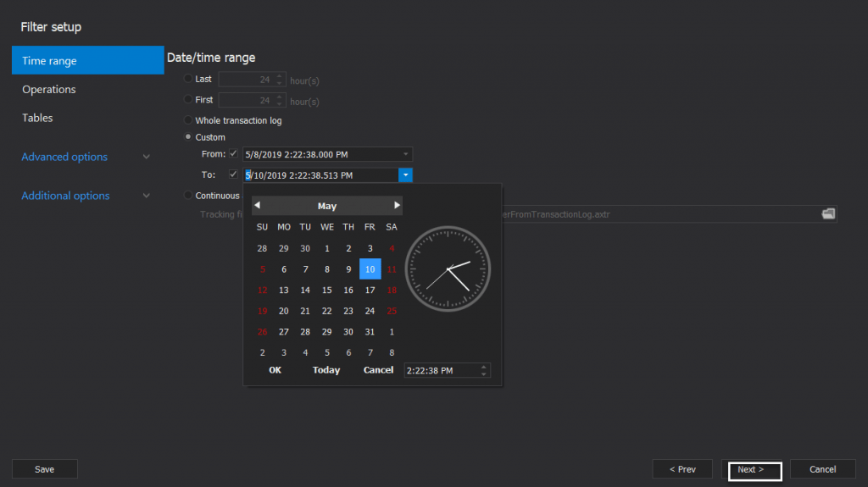Viewport: 868px width, 487px height.
Task: Close the To date dropdown arrow
Action: click(405, 174)
